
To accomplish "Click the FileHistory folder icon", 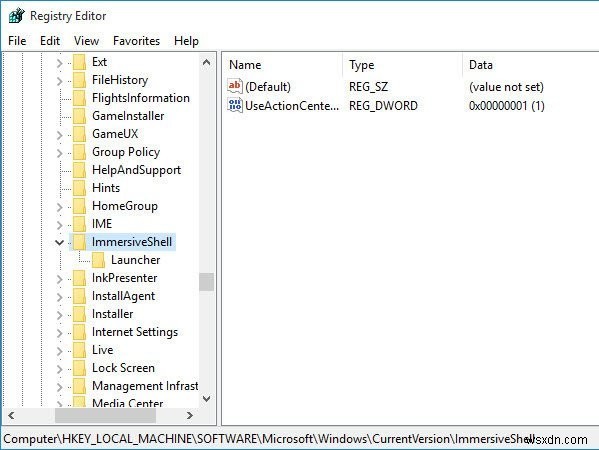I will (79, 80).
